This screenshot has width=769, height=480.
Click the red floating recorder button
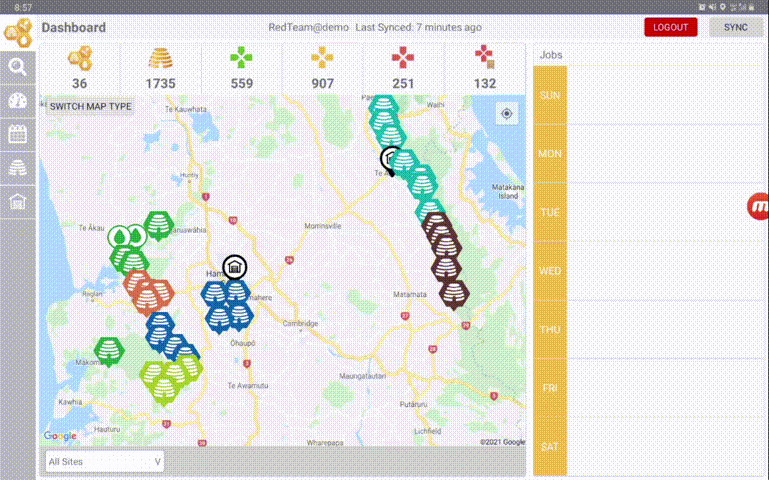click(758, 206)
